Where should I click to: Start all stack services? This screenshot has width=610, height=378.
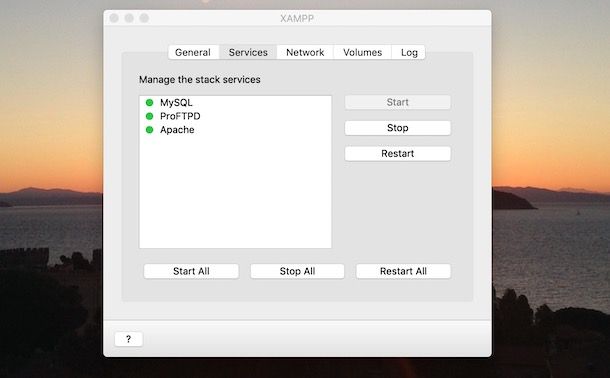click(x=191, y=271)
